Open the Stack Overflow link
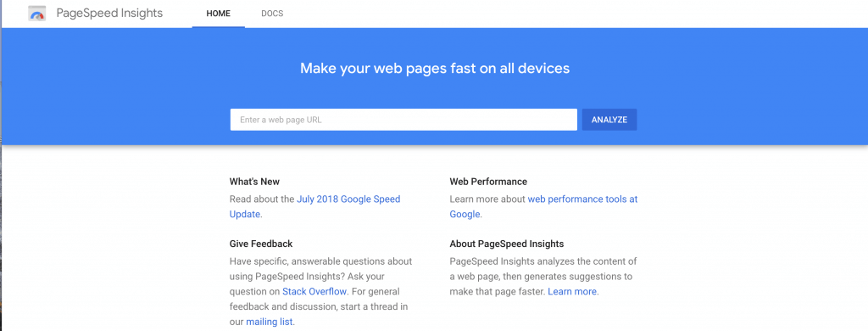 point(314,291)
